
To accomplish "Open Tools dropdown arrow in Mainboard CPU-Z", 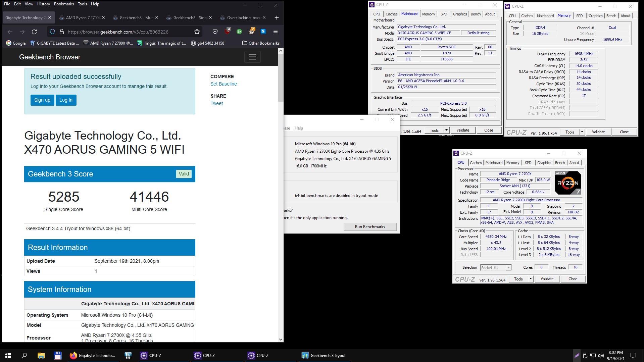I will [x=446, y=130].
